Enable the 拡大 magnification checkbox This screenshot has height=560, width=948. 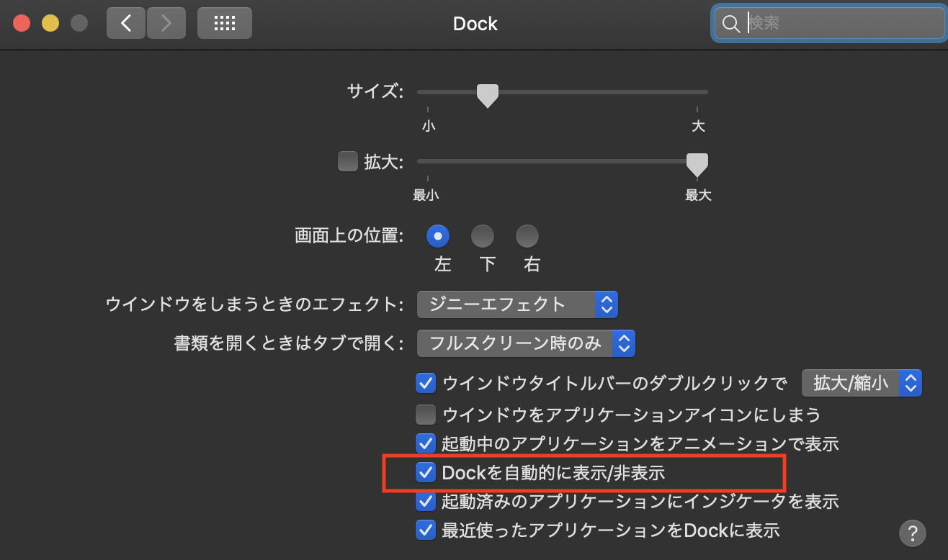[348, 161]
